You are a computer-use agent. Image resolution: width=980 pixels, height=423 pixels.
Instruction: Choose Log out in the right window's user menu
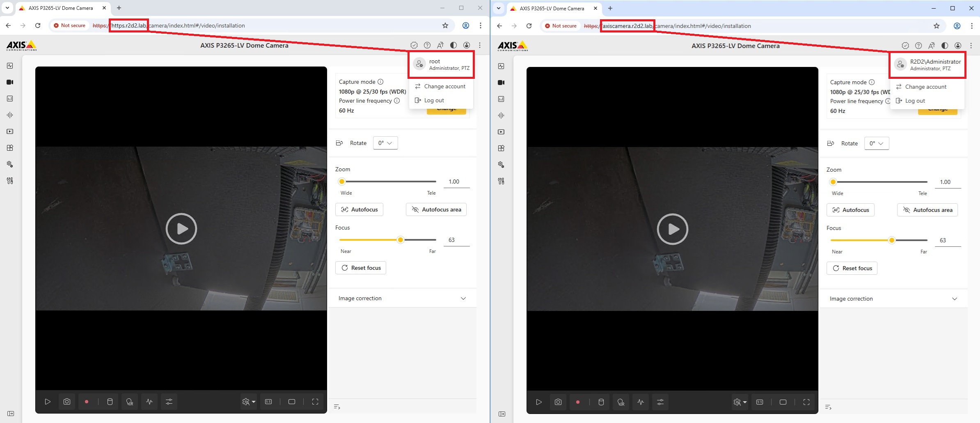(x=915, y=101)
